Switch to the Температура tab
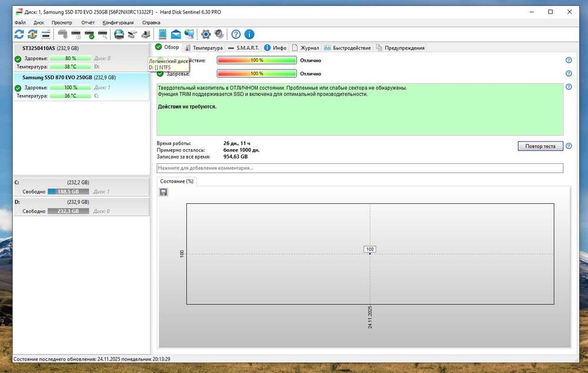This screenshot has width=588, height=373. coord(204,48)
